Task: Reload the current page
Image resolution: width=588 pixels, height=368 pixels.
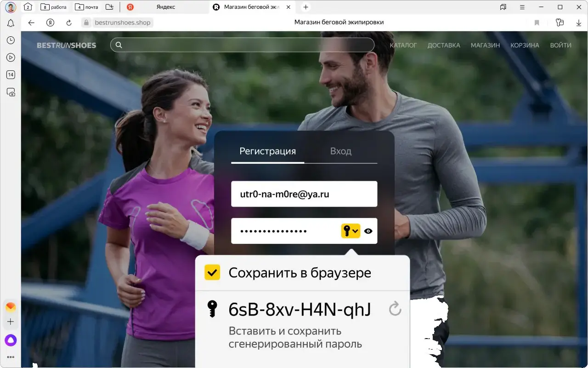Action: click(69, 23)
